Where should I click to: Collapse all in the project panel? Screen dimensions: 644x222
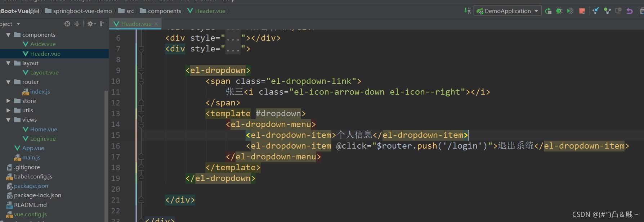(77, 24)
